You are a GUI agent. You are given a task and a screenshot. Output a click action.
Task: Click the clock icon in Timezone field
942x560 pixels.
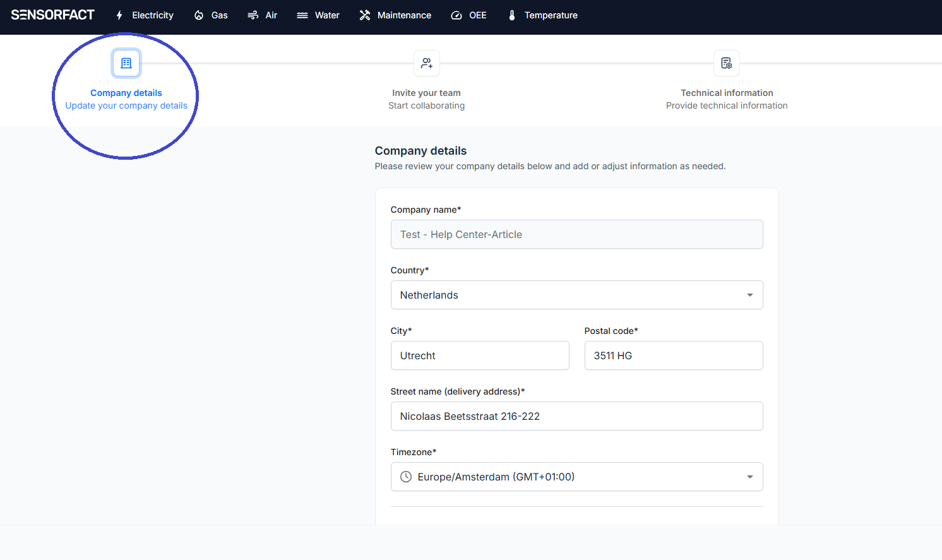406,477
